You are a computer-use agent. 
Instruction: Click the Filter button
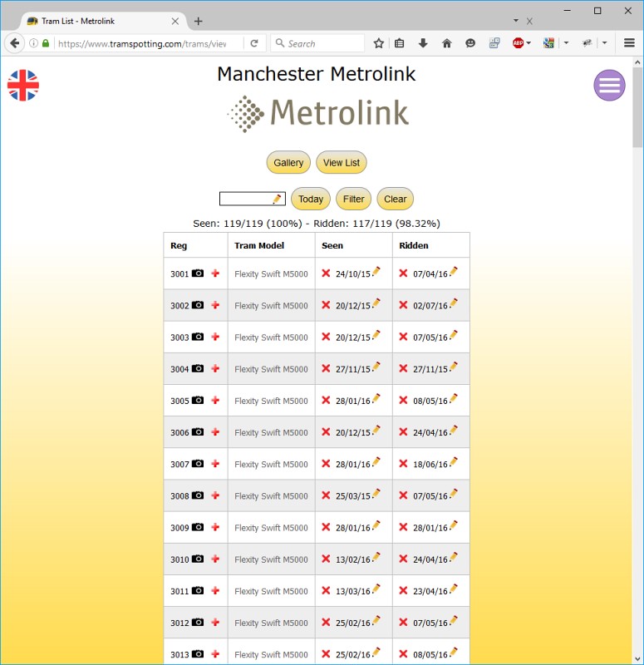coord(354,199)
